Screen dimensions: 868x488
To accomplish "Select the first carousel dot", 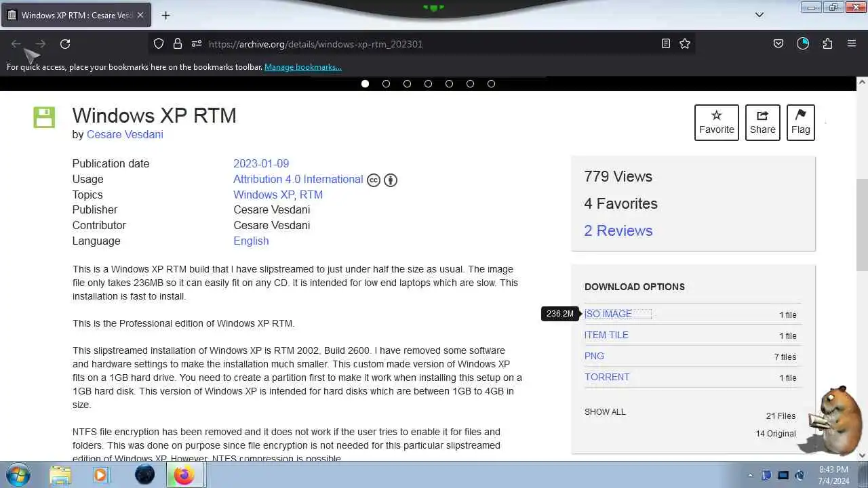I will tap(365, 83).
